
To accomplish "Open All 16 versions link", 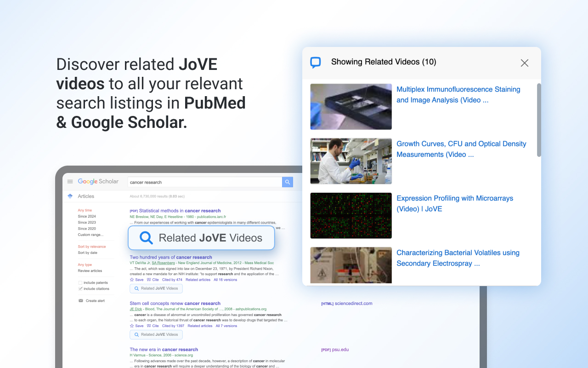I will click(x=226, y=280).
